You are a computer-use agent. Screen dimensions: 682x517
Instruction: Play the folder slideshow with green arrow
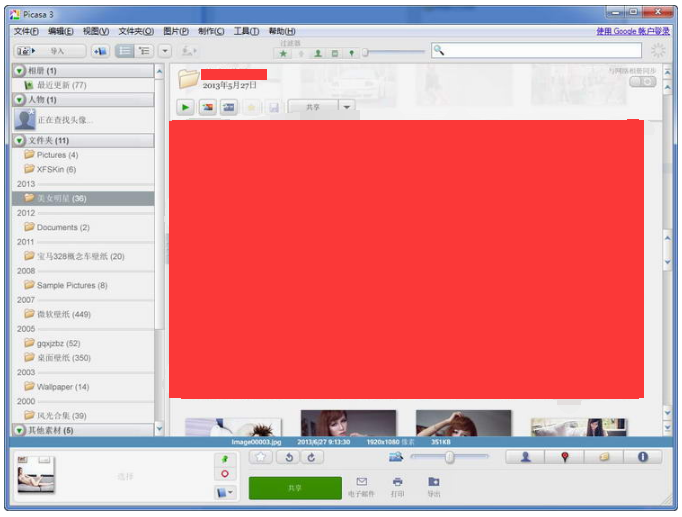click(x=185, y=107)
